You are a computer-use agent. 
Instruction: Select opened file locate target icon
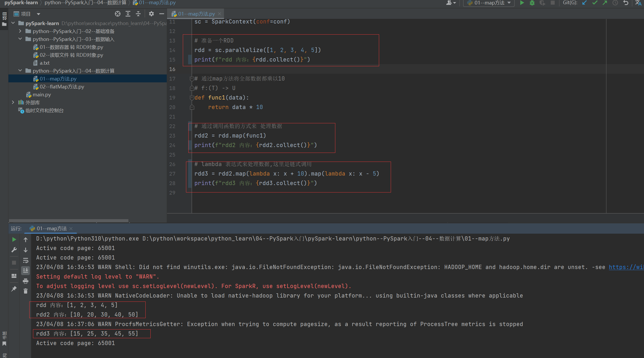point(118,14)
